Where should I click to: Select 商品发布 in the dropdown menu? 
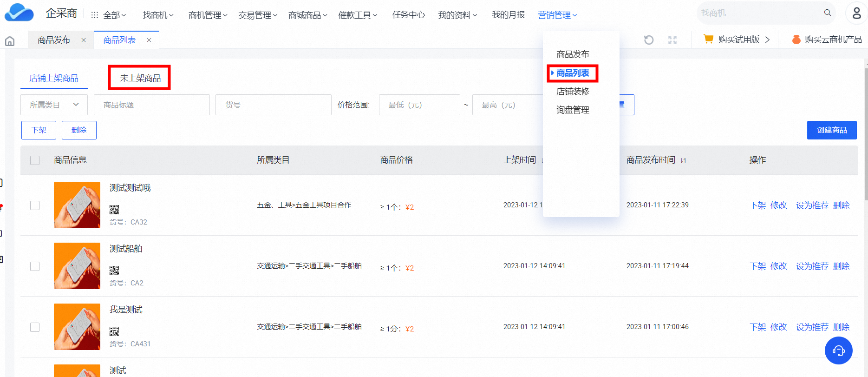pos(573,54)
